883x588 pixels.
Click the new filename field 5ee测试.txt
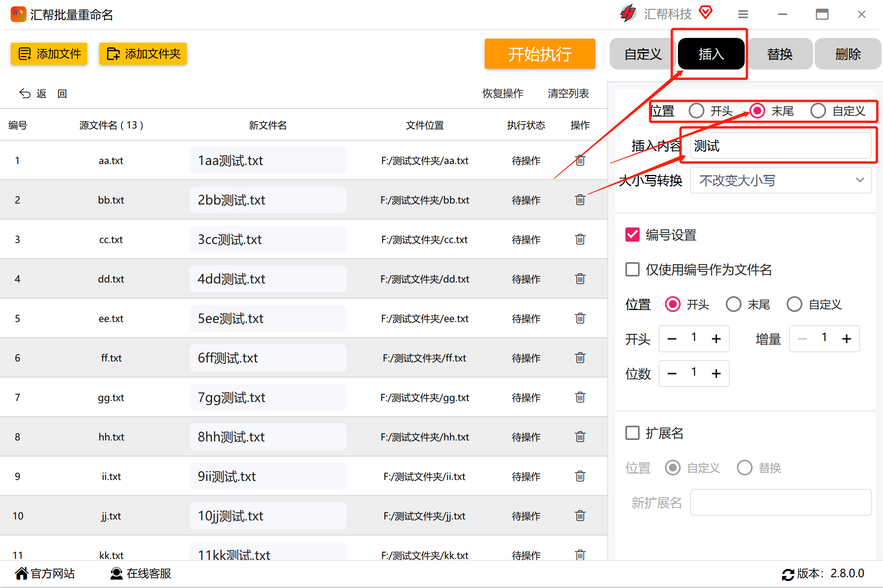(x=268, y=318)
